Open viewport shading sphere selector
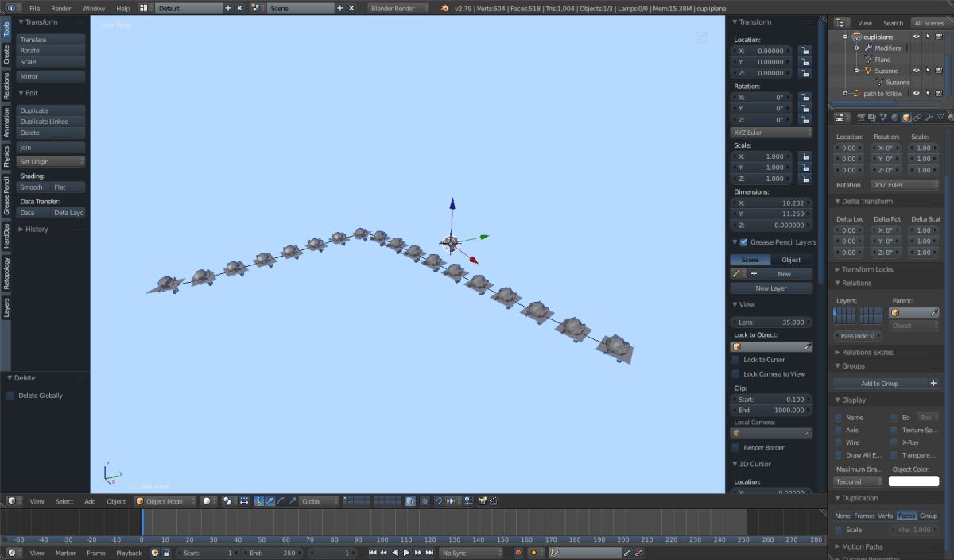The width and height of the screenshot is (954, 560). pyautogui.click(x=208, y=501)
